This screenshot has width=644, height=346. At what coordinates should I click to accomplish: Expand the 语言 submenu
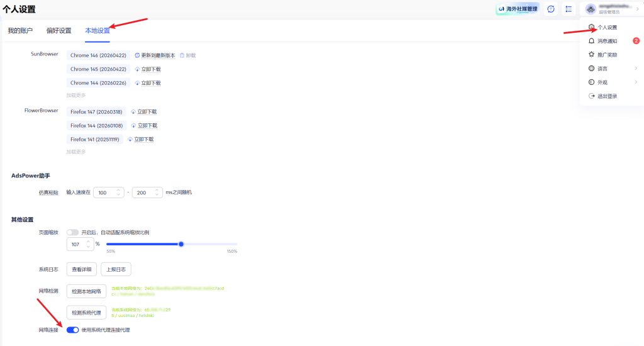636,69
